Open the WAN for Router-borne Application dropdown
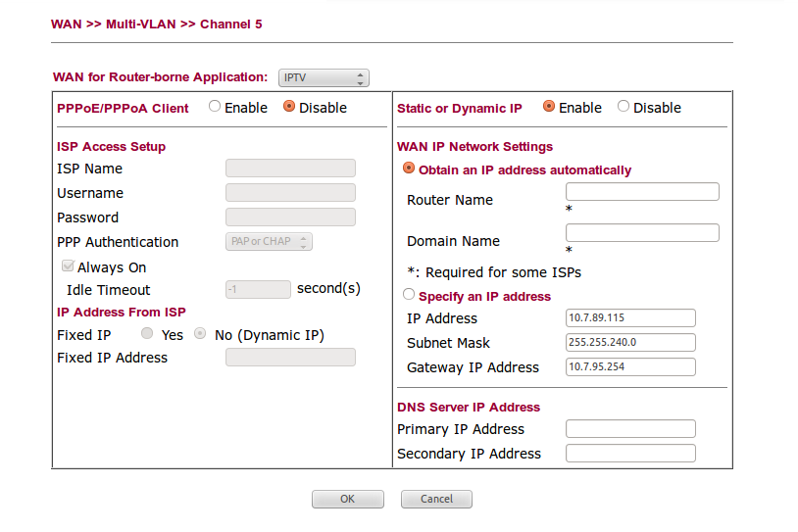 tap(323, 77)
